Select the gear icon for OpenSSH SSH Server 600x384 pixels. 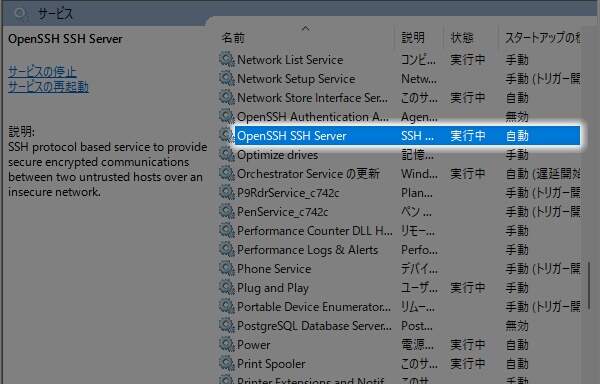click(227, 135)
